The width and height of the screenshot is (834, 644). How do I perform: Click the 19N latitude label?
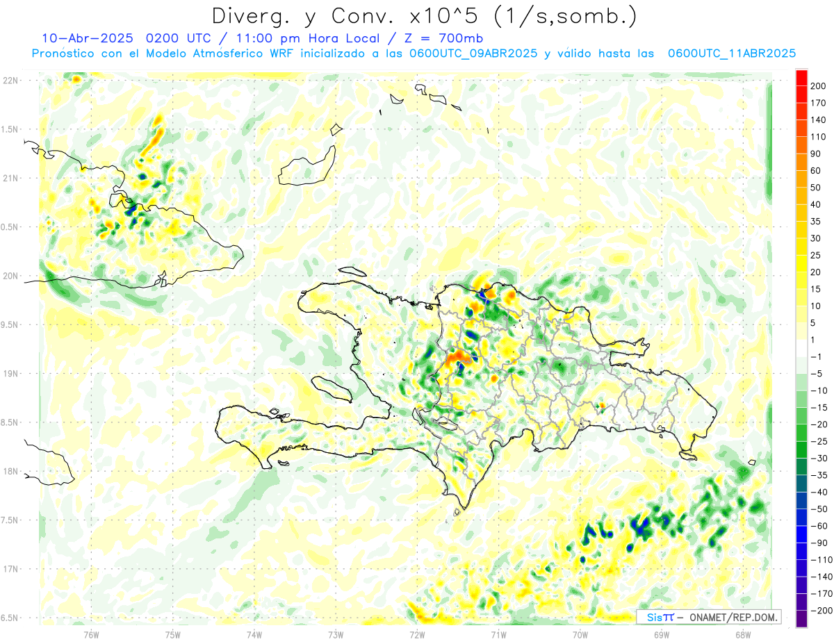tap(10, 374)
